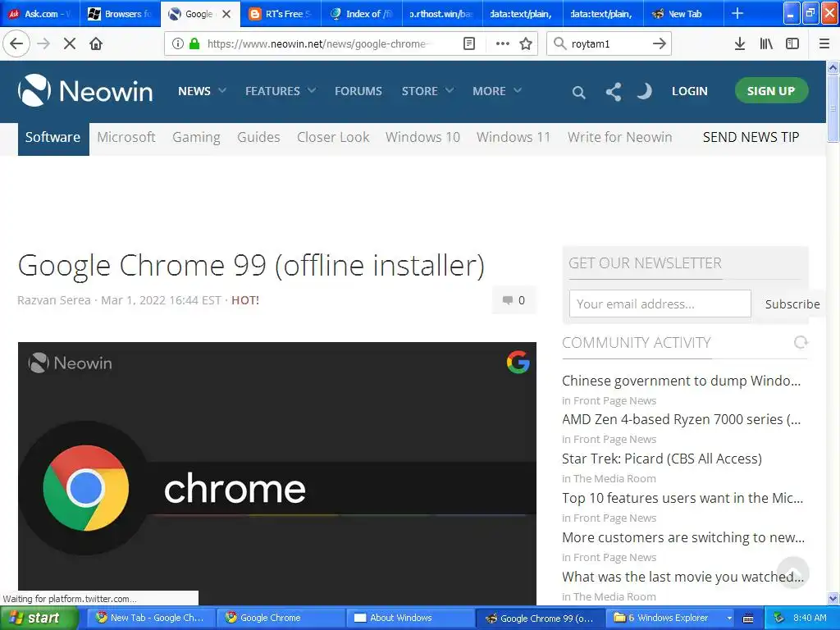Bookmark this page with the star icon

click(x=526, y=43)
